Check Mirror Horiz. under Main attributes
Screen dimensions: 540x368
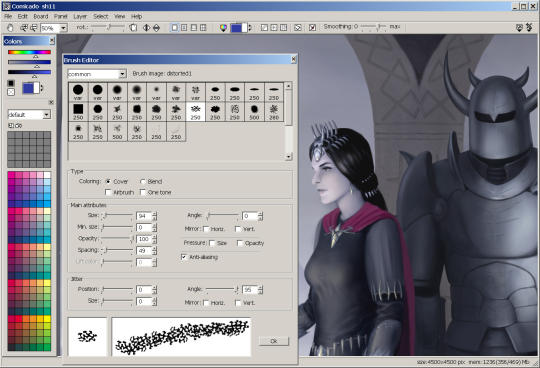coord(206,229)
